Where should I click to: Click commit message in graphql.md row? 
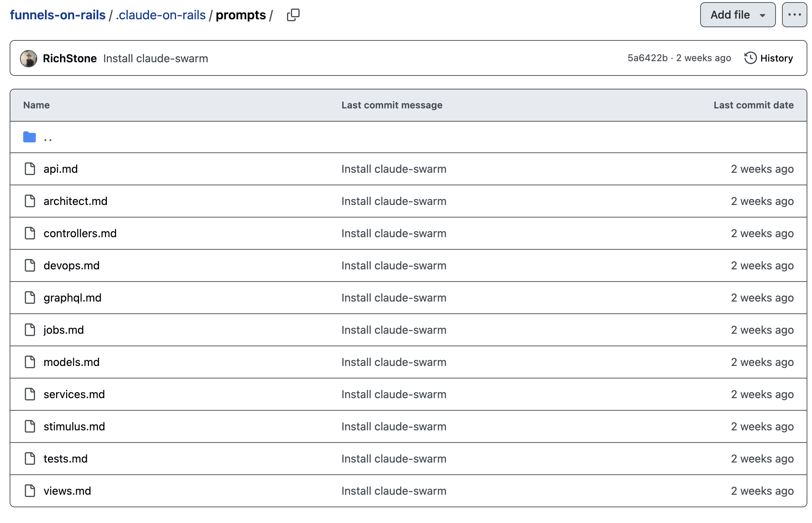tap(394, 298)
